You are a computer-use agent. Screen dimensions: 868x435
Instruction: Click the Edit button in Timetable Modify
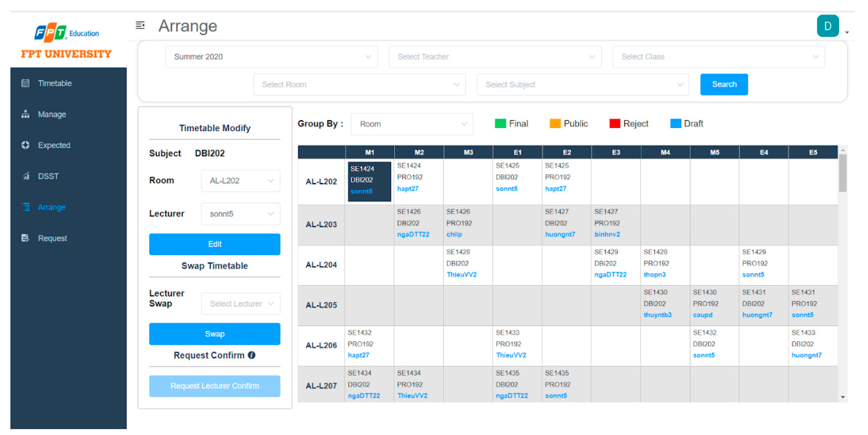click(215, 244)
